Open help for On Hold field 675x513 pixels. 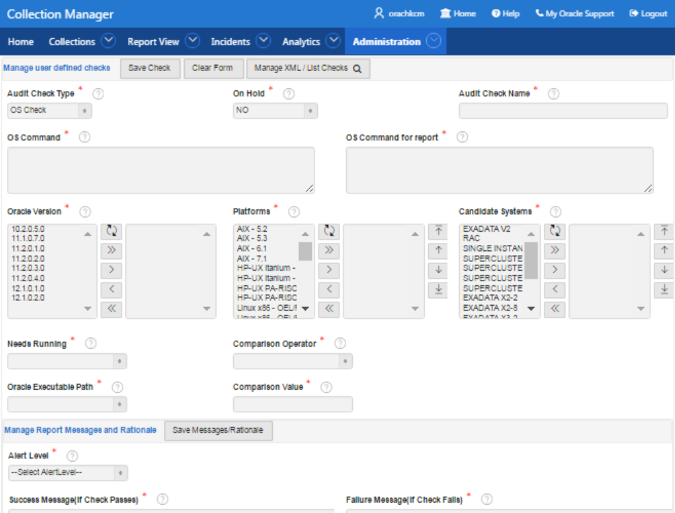288,93
